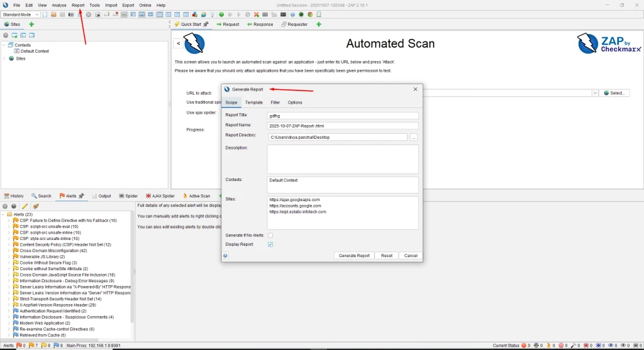Uncheck the Display Report checkbox

270,244
